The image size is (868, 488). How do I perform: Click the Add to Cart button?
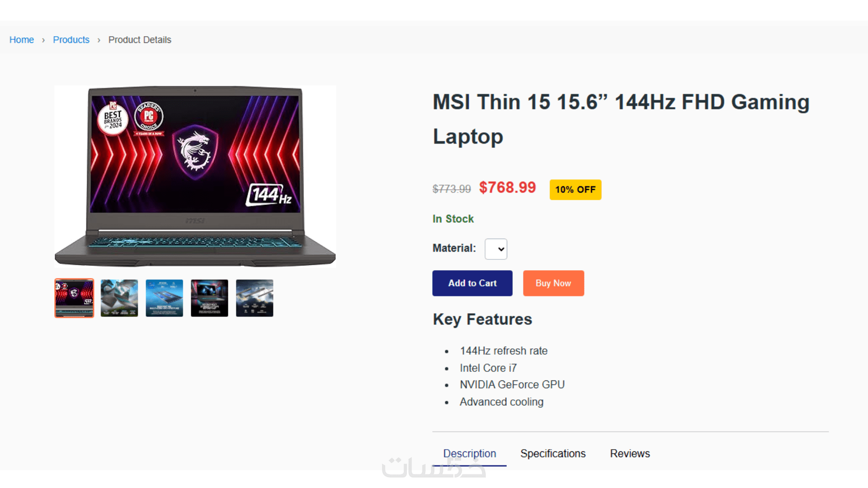(472, 283)
